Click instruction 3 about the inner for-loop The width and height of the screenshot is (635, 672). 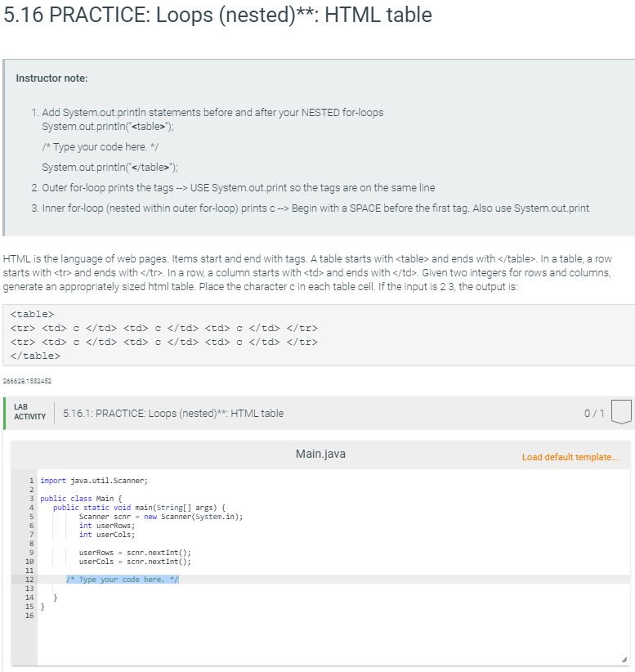coord(310,208)
